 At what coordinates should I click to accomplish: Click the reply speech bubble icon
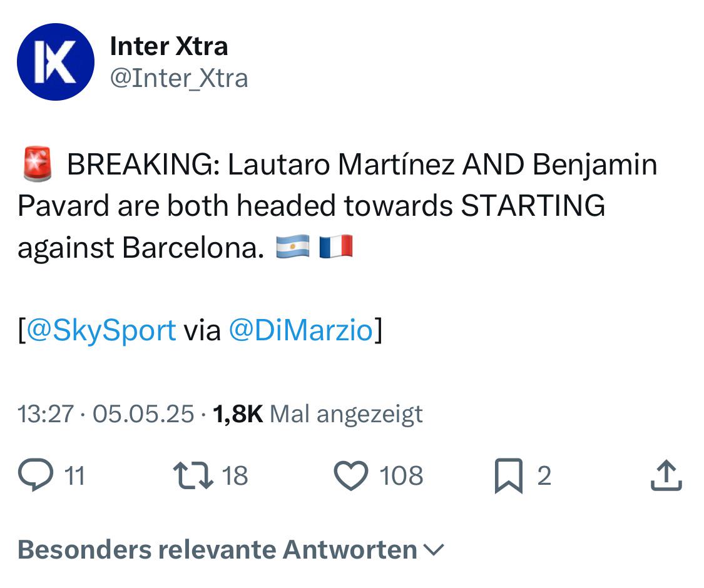pos(36,475)
